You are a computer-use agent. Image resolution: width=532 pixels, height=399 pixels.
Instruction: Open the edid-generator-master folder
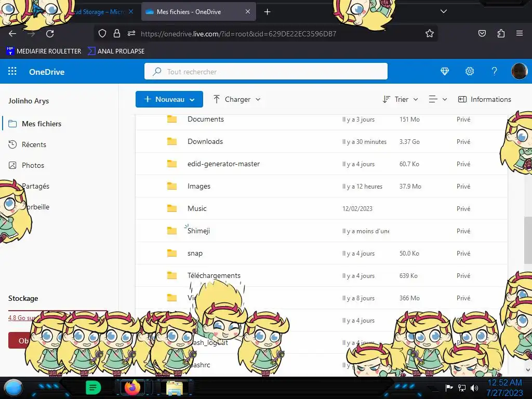pos(223,164)
